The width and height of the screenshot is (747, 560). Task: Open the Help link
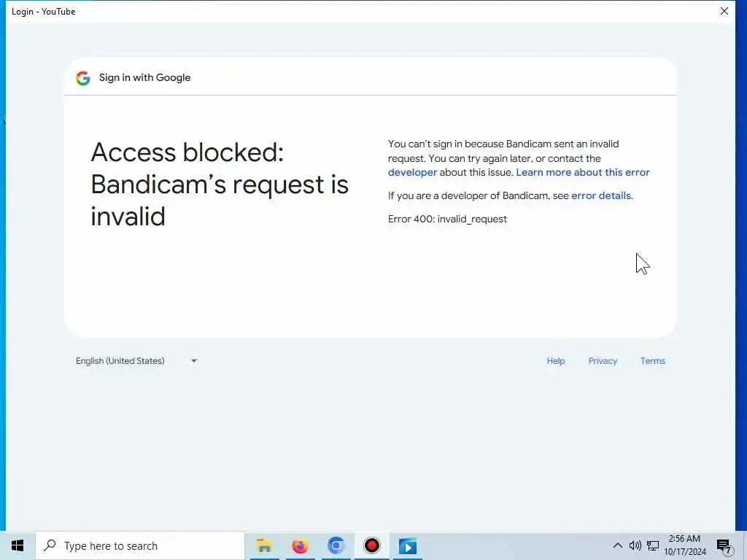[x=555, y=361]
